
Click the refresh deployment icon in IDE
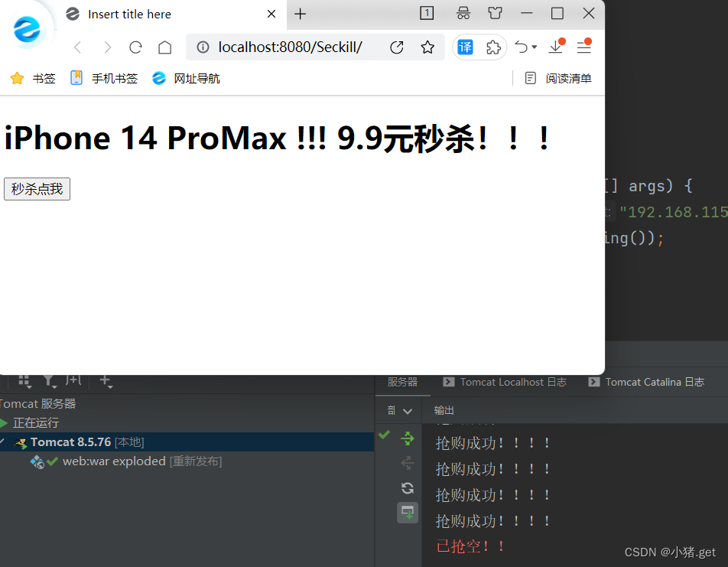coord(407,488)
